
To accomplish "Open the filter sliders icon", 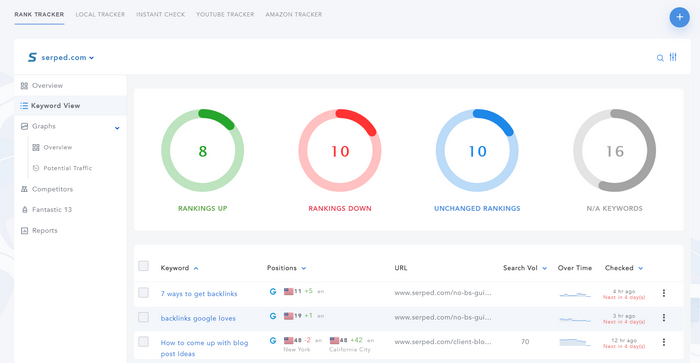I will (x=673, y=57).
